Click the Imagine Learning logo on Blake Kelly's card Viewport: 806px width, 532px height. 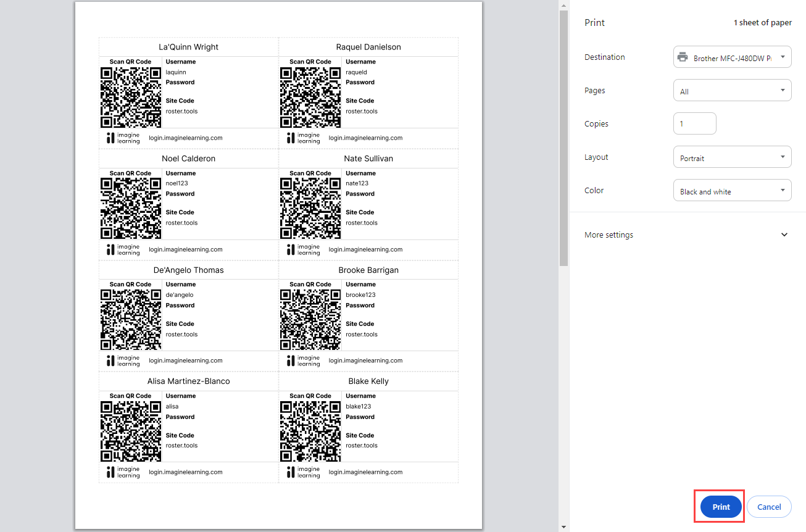302,472
